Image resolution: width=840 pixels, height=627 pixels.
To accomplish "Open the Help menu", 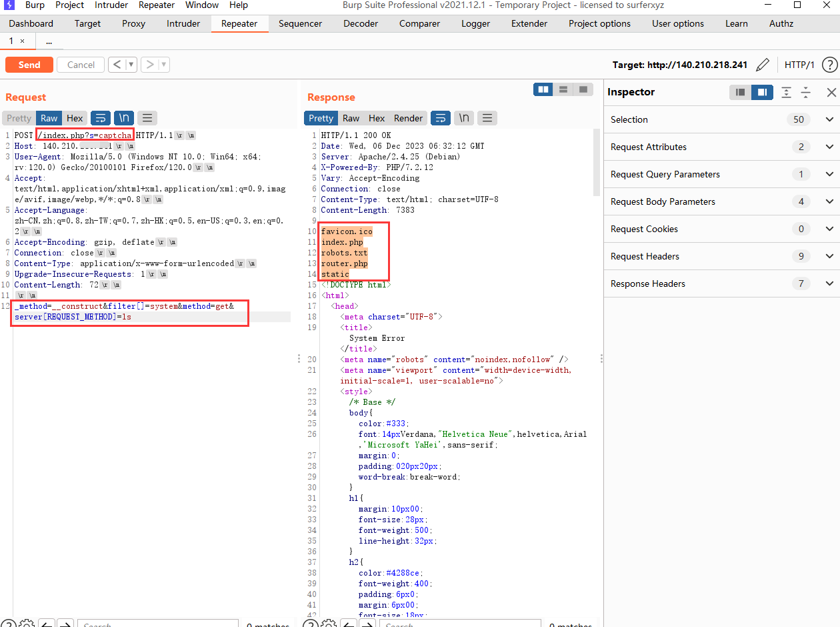I will (x=238, y=5).
